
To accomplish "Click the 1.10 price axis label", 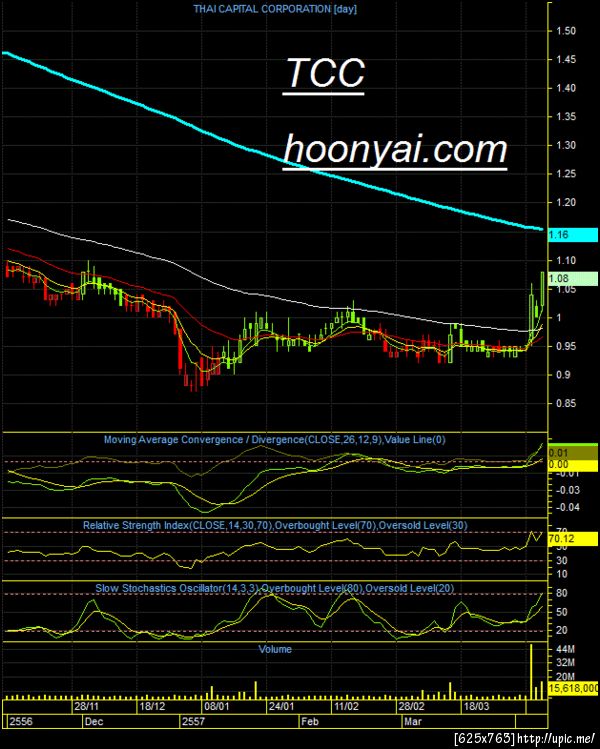I will [x=566, y=261].
